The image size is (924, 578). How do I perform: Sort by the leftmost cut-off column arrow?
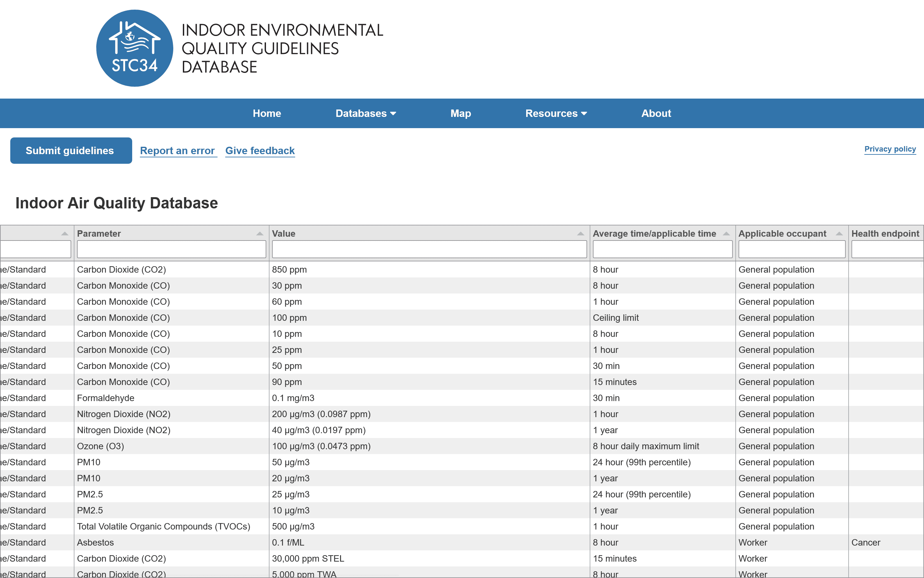coord(65,233)
